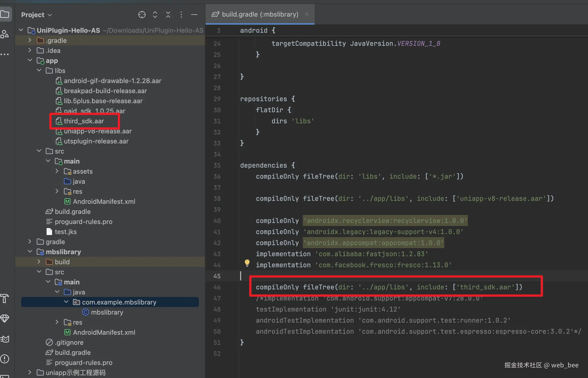The height and width of the screenshot is (378, 588).
Task: Collapse the app folder in the tree
Action: pos(30,60)
